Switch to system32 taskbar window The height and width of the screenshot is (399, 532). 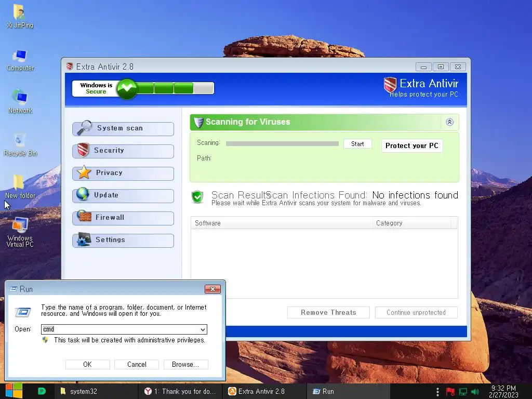coord(96,391)
